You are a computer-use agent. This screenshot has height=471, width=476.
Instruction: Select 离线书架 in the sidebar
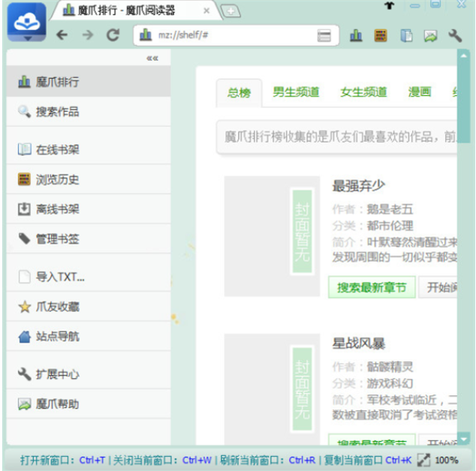[x=57, y=209]
